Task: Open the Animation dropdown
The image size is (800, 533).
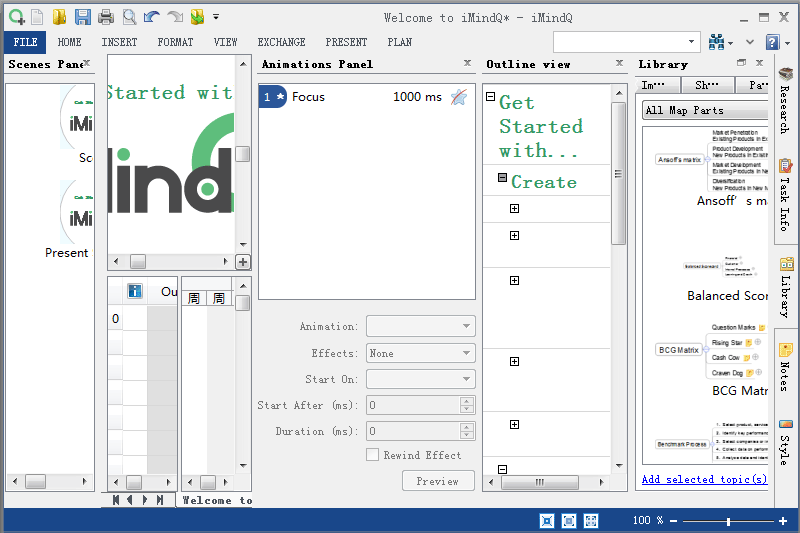Action: [420, 326]
